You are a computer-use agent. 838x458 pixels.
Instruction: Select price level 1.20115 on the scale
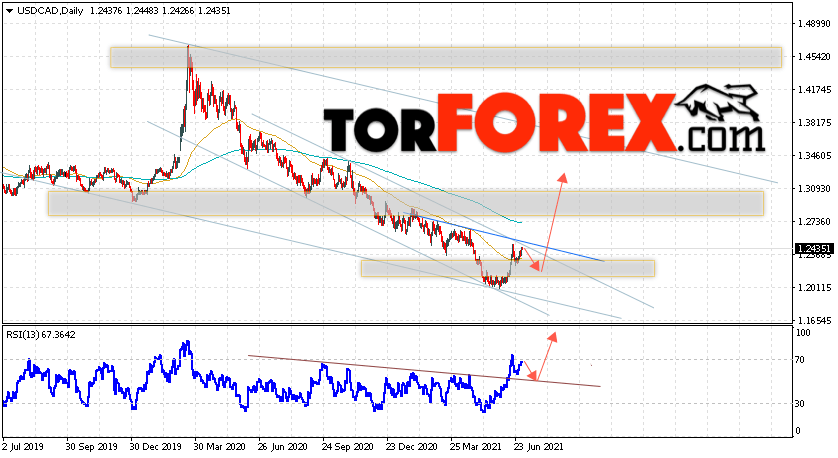814,288
